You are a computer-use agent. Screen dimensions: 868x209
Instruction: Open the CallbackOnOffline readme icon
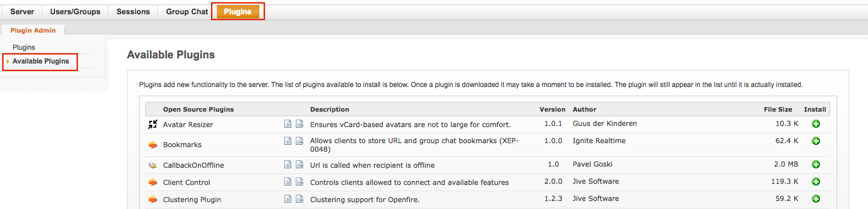click(x=288, y=165)
